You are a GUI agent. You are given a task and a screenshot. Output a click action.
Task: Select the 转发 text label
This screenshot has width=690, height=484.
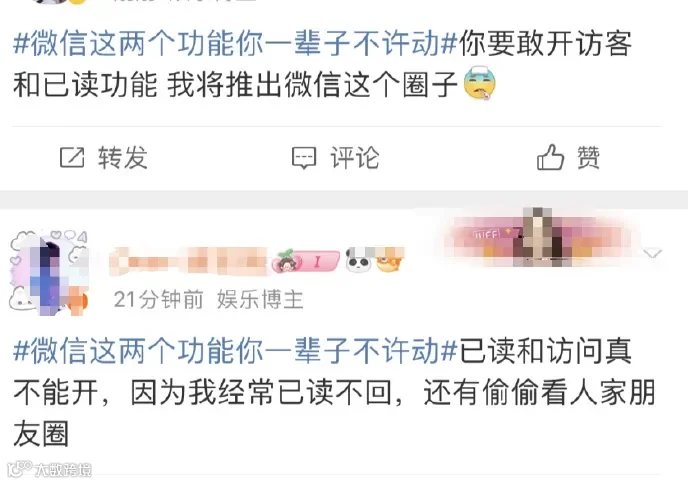pos(123,158)
